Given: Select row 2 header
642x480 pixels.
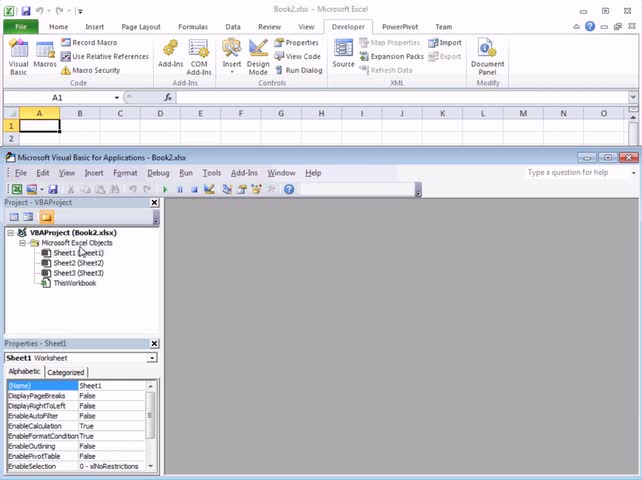Looking at the screenshot, I should (11, 139).
